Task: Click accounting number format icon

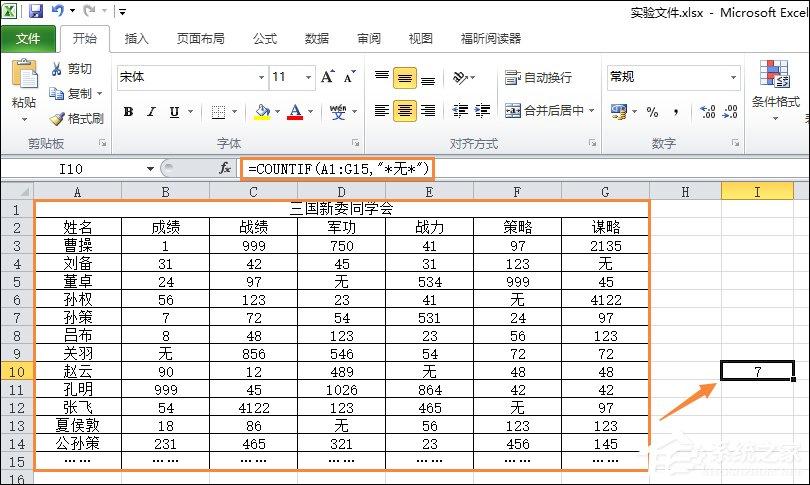Action: pyautogui.click(x=618, y=112)
